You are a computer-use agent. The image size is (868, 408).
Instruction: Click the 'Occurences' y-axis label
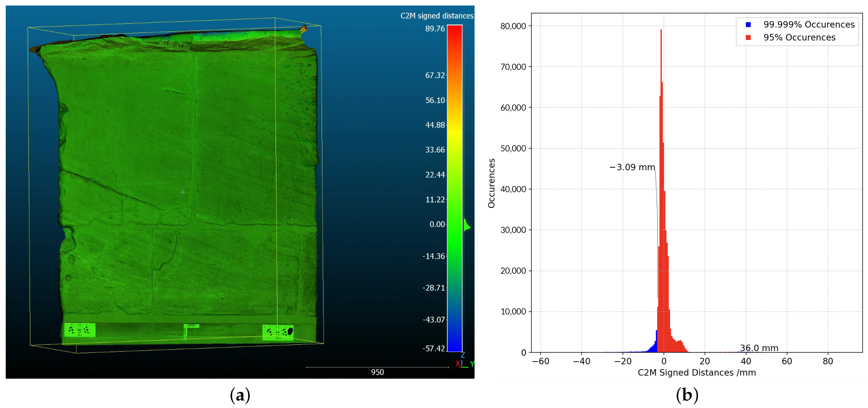(492, 183)
